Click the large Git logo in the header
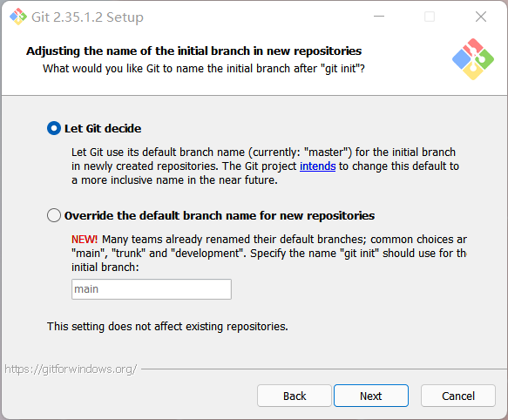The width and height of the screenshot is (508, 420). pyautogui.click(x=473, y=59)
